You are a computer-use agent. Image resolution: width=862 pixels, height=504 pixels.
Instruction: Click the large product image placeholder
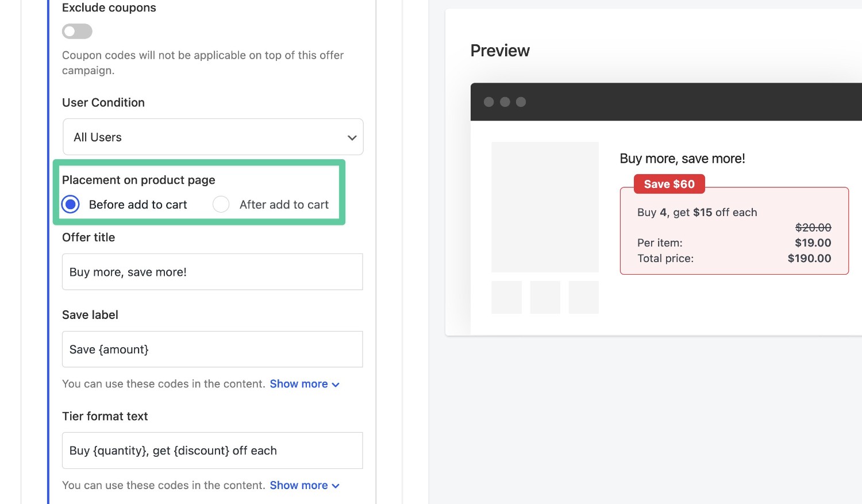click(x=545, y=207)
